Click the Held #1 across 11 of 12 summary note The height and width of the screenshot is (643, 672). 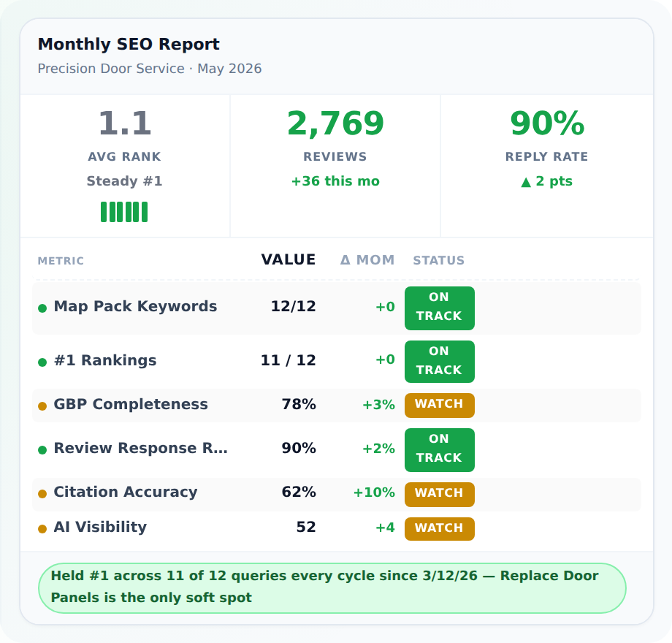[x=332, y=587]
